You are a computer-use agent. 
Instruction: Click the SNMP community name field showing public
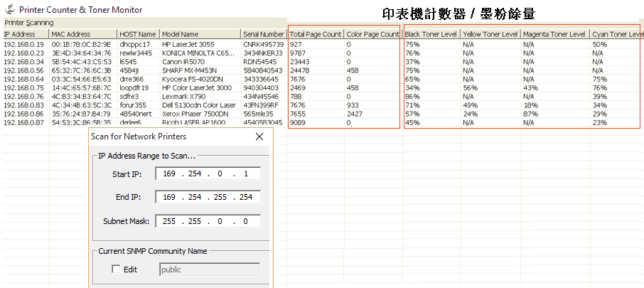click(x=210, y=270)
